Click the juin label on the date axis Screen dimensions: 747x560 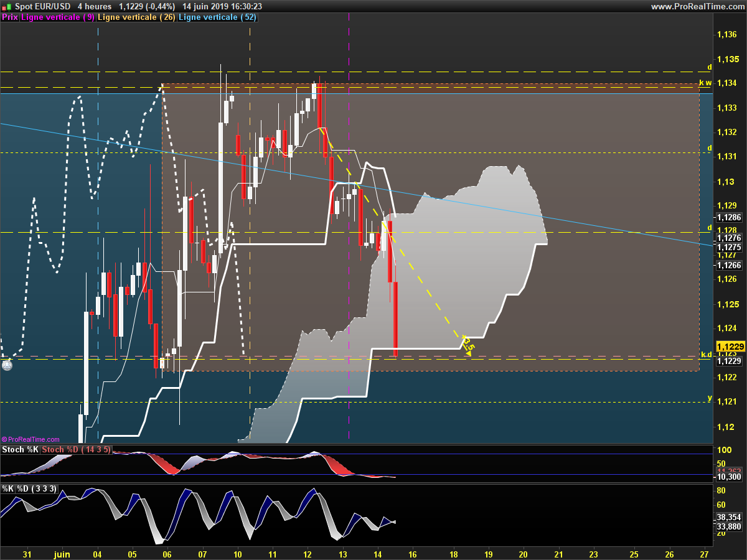[62, 553]
